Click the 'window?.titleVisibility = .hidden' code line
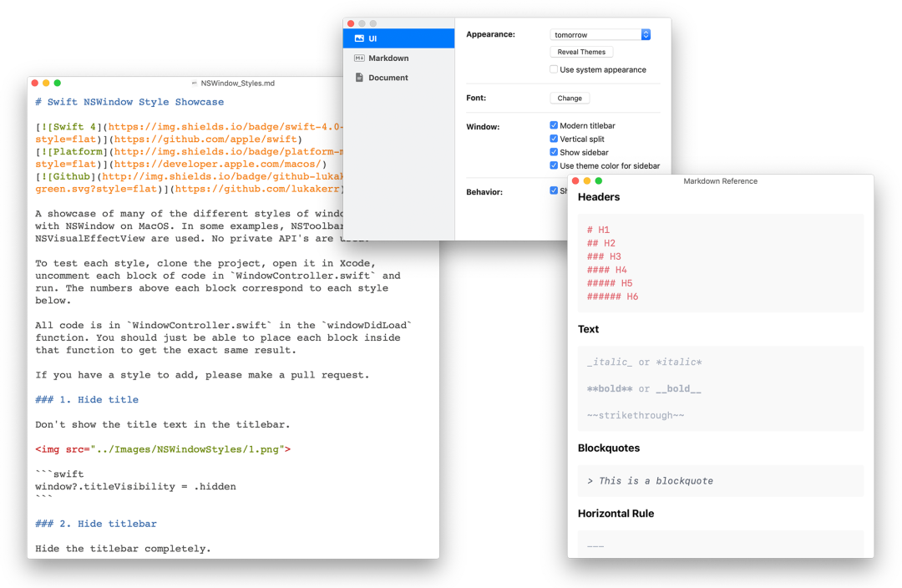The height and width of the screenshot is (588, 902). pyautogui.click(x=136, y=487)
